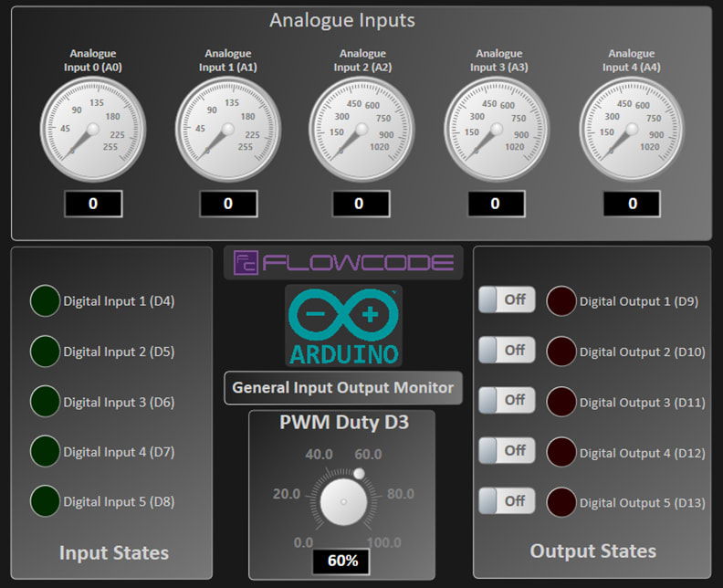The height and width of the screenshot is (588, 723).
Task: Click the General Input Output Monitor label
Action: point(343,388)
